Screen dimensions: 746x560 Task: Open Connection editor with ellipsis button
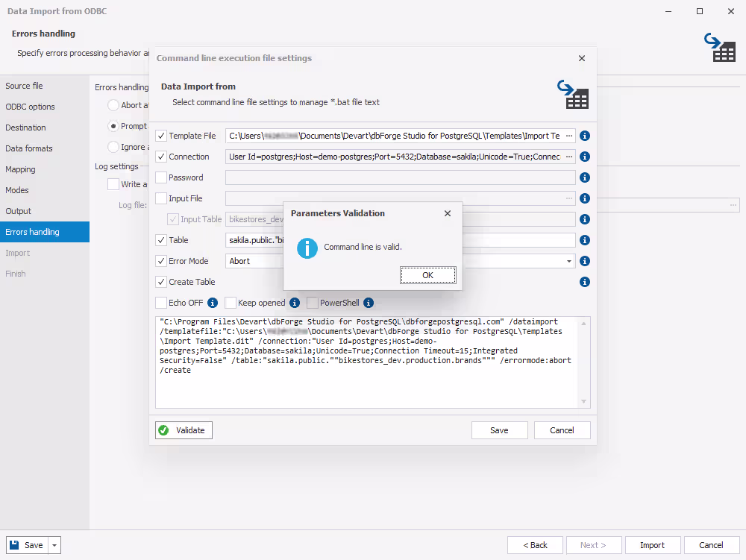(x=569, y=157)
